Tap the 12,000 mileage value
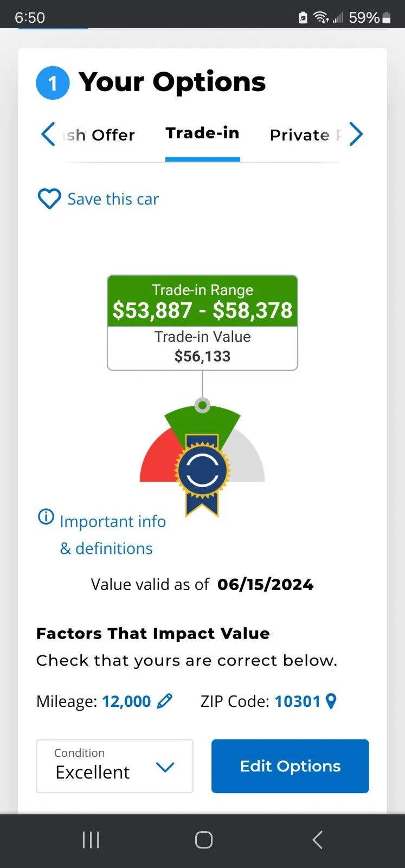The height and width of the screenshot is (868, 405). [126, 701]
